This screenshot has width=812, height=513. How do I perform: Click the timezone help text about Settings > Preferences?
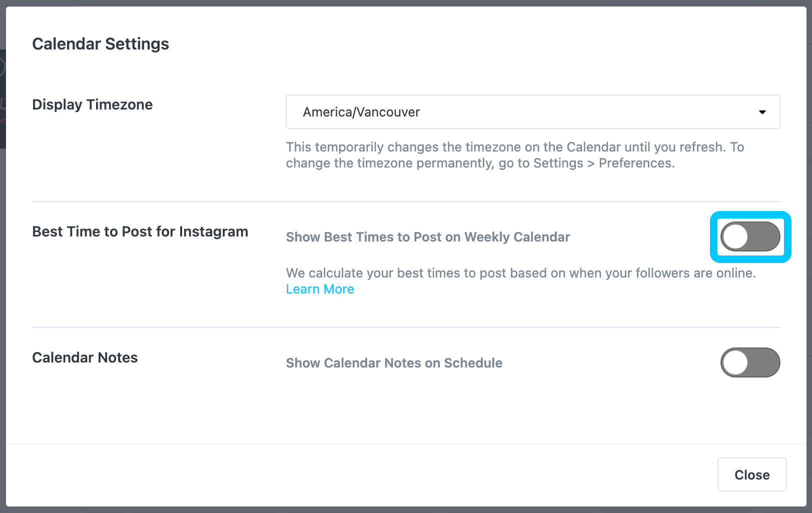click(515, 155)
